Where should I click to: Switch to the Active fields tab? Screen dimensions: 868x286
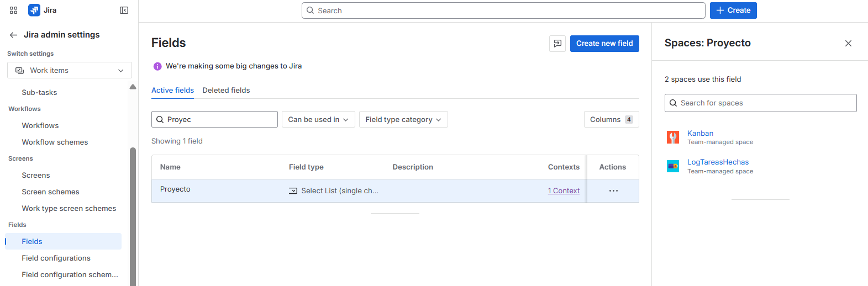coord(172,90)
